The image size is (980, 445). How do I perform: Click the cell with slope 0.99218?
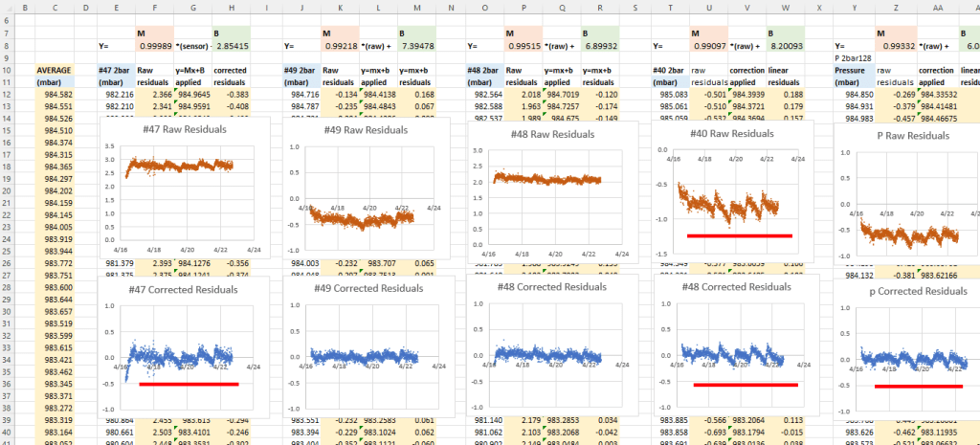click(338, 45)
